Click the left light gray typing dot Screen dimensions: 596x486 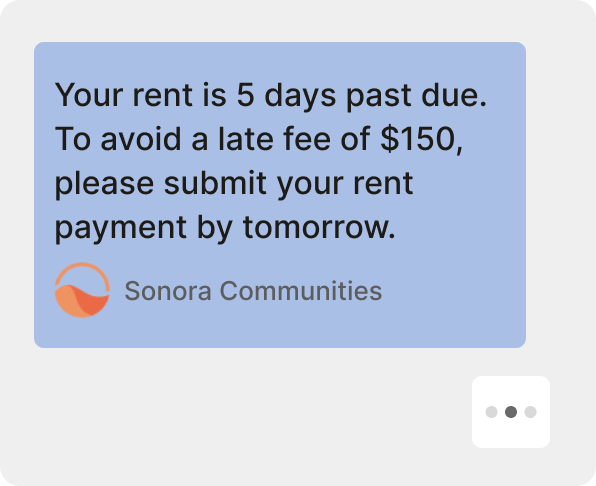491,412
